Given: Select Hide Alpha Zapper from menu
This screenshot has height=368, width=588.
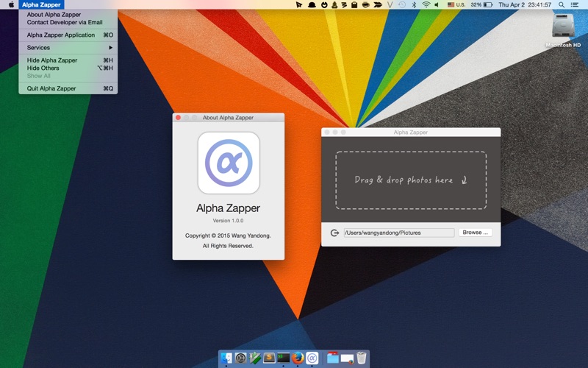Looking at the screenshot, I should (x=68, y=60).
